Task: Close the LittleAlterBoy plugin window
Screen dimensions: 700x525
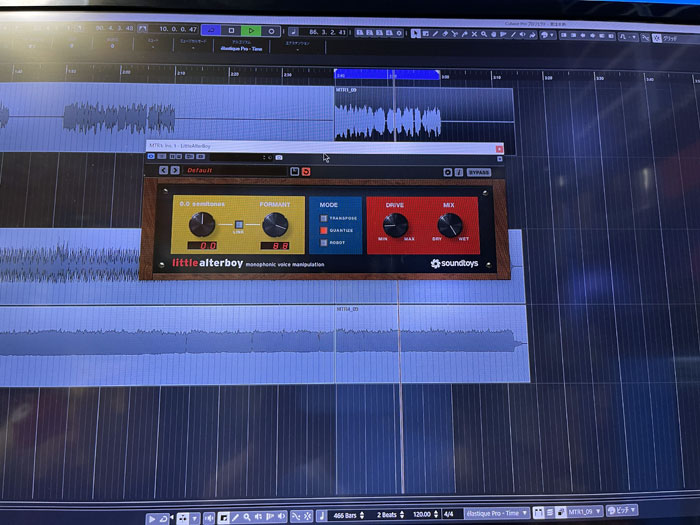Action: [499, 149]
